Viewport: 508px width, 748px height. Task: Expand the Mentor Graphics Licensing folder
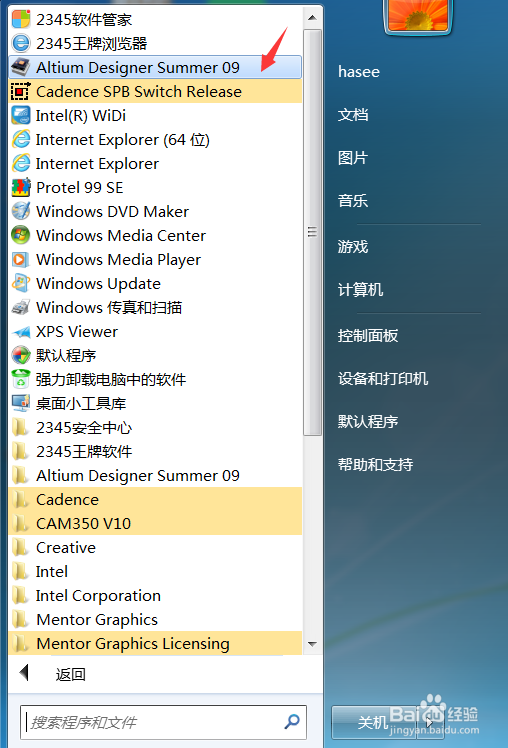[155, 644]
